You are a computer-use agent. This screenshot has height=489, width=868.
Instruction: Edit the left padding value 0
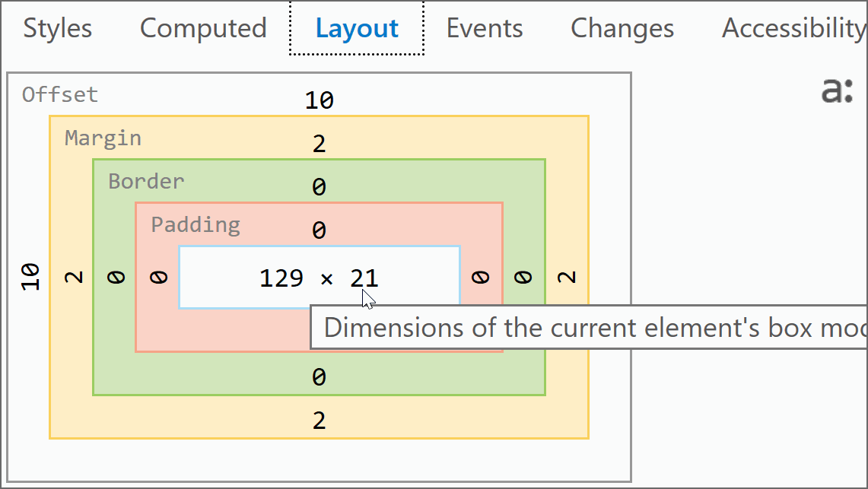(x=158, y=278)
